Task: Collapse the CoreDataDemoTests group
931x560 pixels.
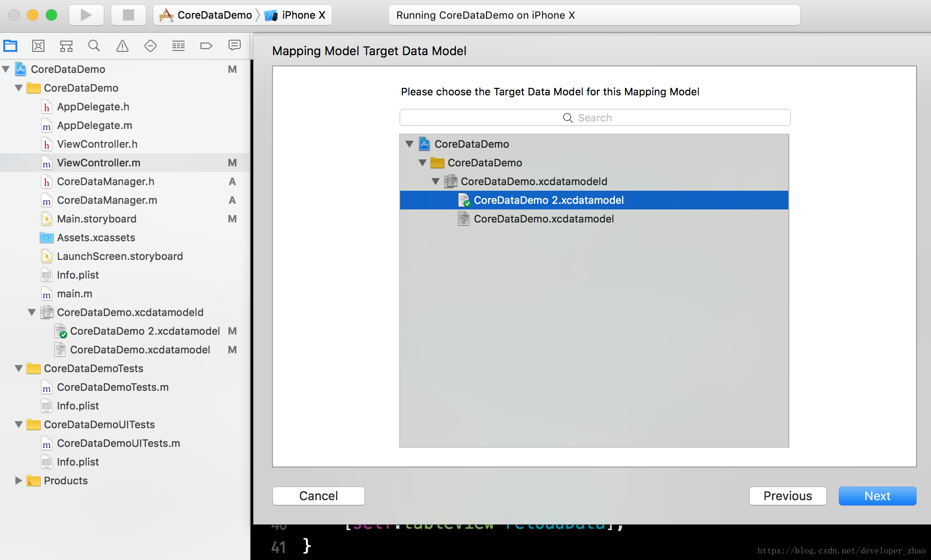Action: (x=19, y=368)
